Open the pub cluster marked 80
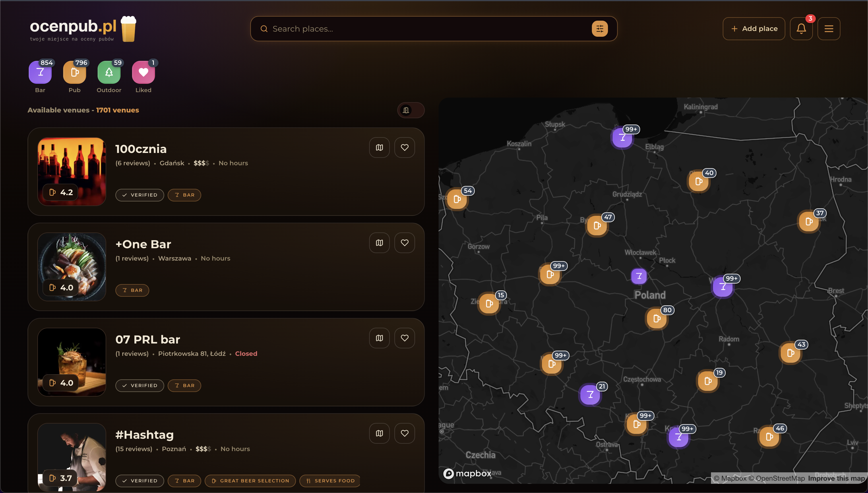The height and width of the screenshot is (493, 868). tap(657, 319)
